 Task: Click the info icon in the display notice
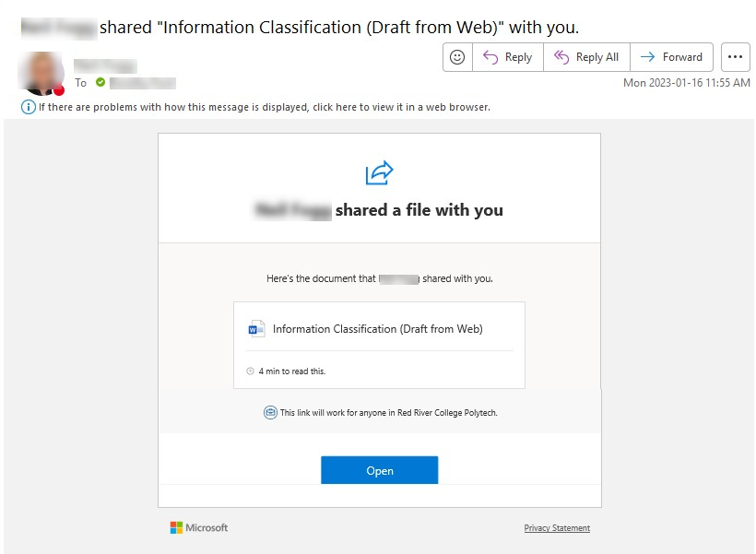(x=29, y=107)
